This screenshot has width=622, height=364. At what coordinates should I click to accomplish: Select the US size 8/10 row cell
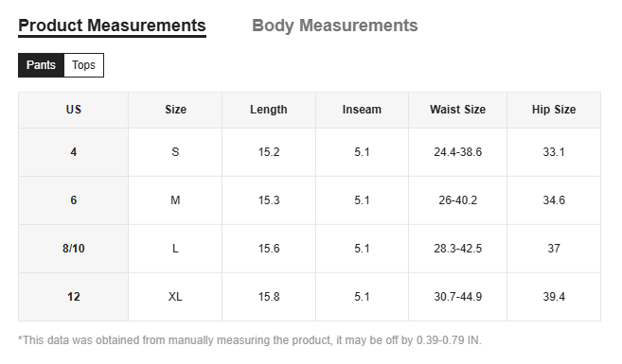[74, 249]
